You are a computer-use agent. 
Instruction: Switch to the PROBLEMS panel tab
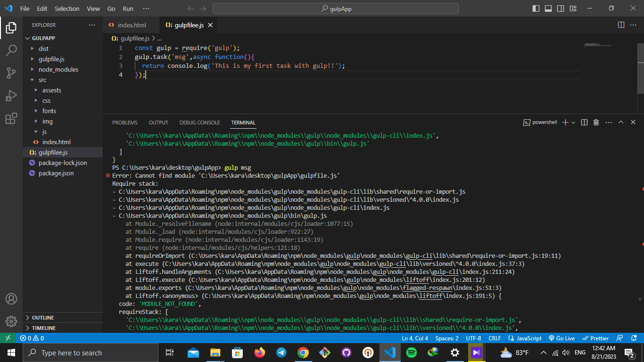tap(125, 123)
